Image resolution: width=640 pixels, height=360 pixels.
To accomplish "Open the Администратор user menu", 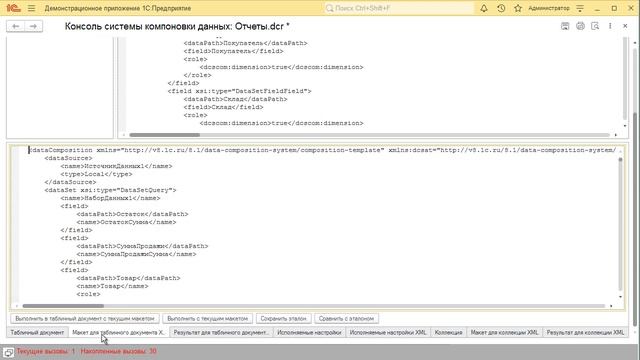I will pyautogui.click(x=549, y=8).
